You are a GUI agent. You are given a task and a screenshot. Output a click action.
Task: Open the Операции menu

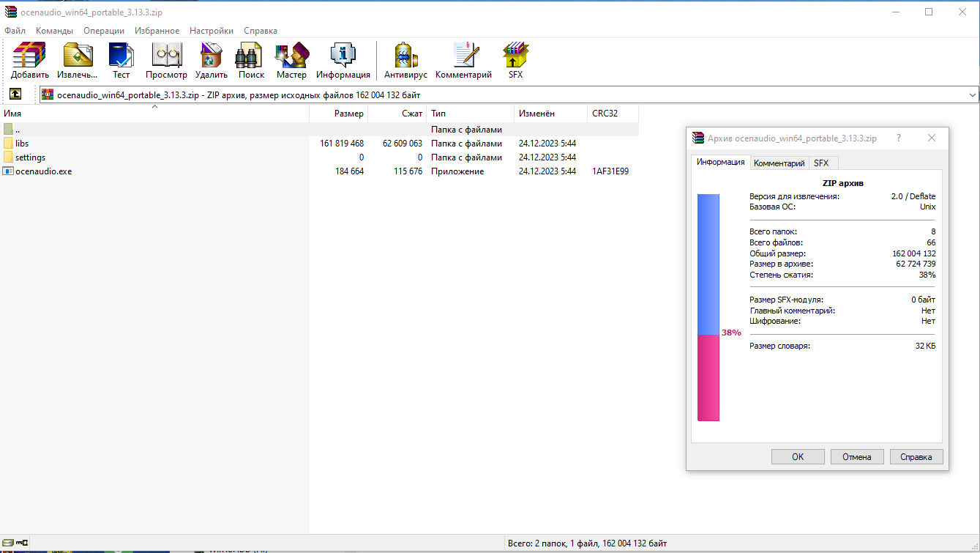(x=104, y=31)
